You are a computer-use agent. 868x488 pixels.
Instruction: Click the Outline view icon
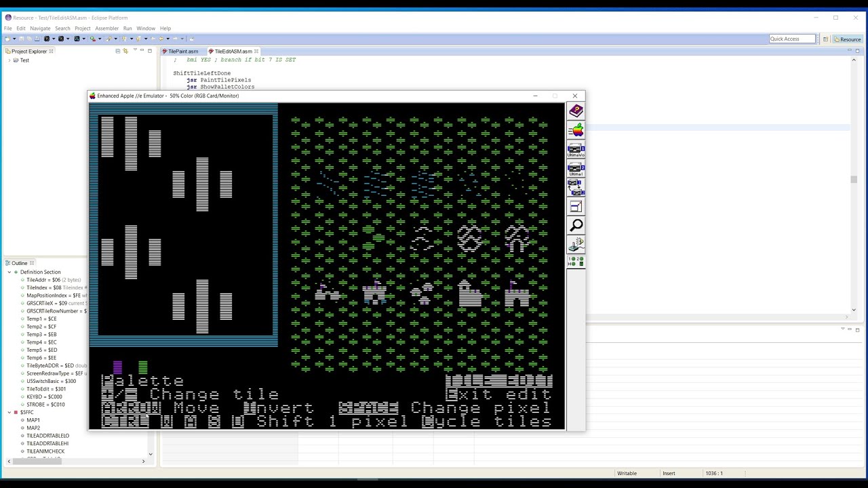pyautogui.click(x=7, y=263)
